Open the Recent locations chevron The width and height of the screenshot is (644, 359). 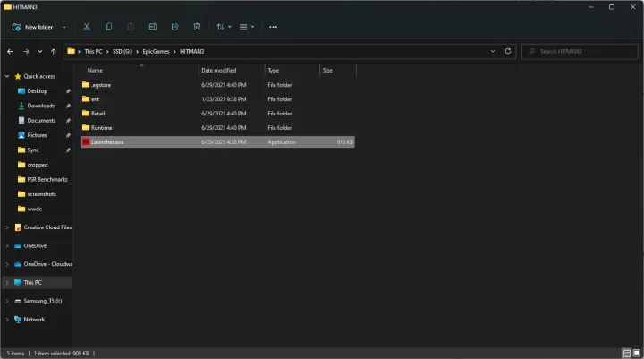coord(40,51)
